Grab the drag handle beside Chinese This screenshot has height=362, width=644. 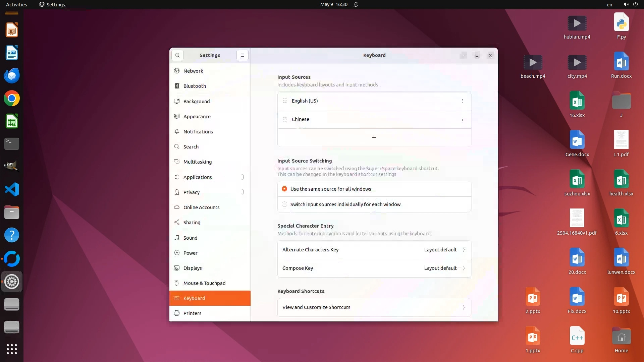click(285, 119)
